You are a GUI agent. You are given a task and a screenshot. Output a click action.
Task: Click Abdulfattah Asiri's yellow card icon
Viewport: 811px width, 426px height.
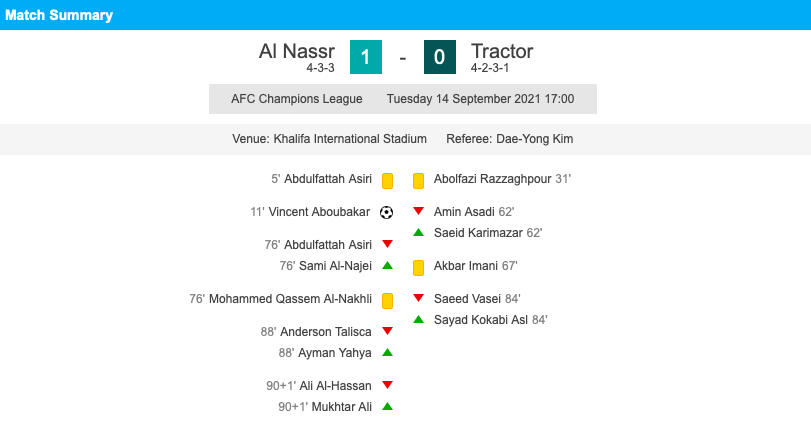(387, 180)
